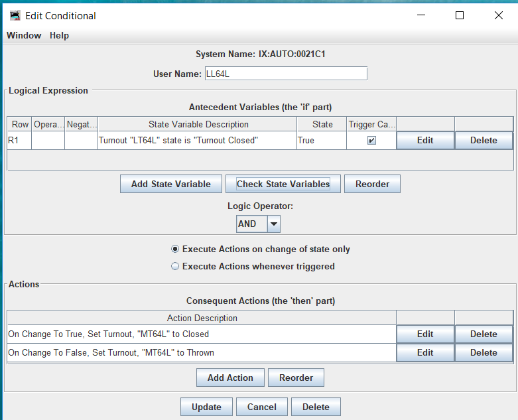
Task: Delete the MT64L to Closed action
Action: point(484,334)
